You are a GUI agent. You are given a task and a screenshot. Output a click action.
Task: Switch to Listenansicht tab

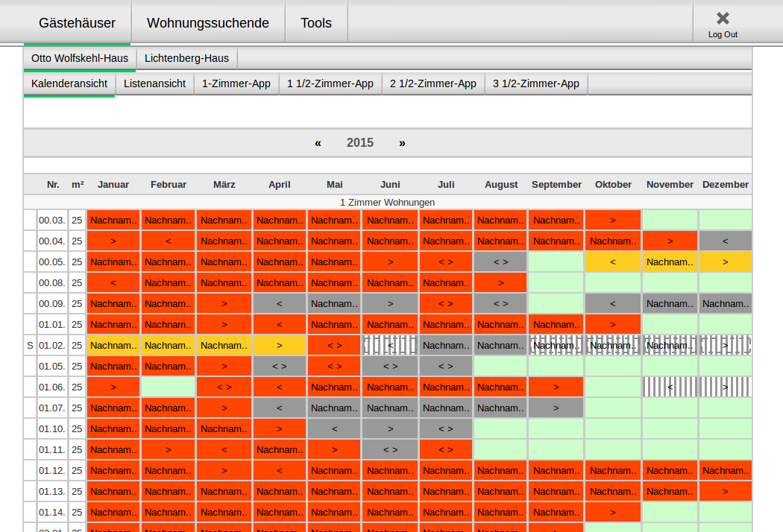click(154, 83)
